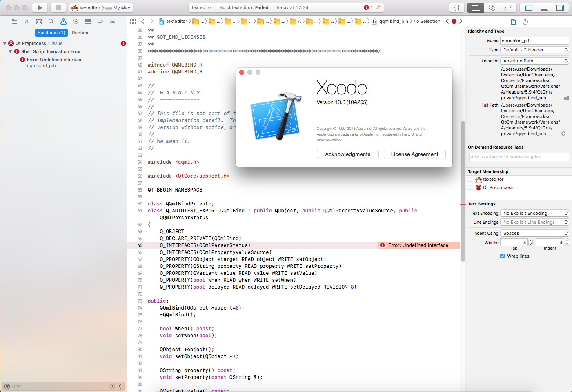572x392 pixels.
Task: Select Error: Undefined interface issue row
Action: click(63, 62)
